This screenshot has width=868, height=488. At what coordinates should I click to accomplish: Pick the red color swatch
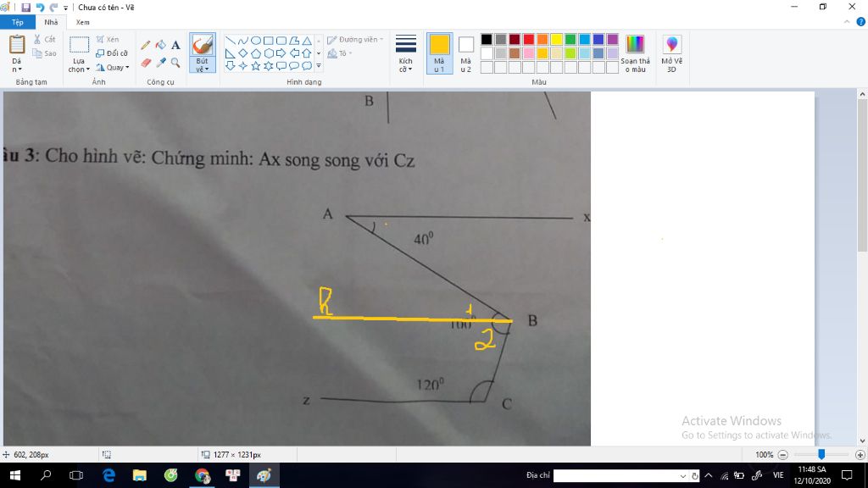pyautogui.click(x=529, y=39)
